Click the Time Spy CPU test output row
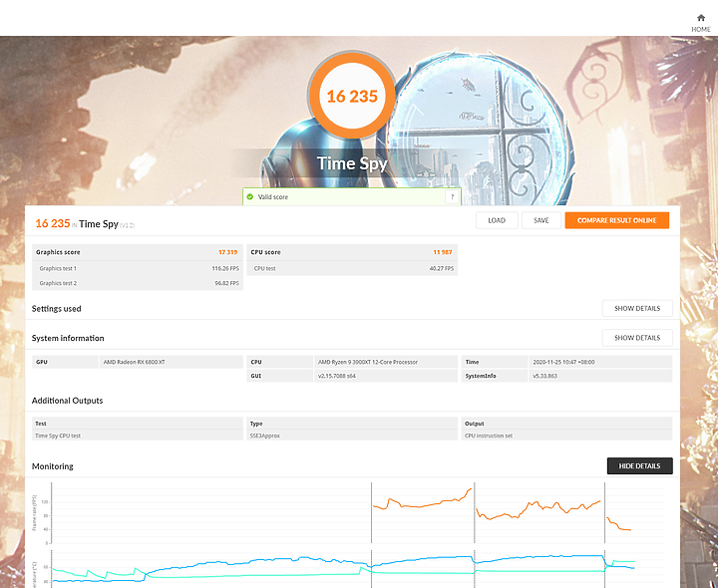 tap(138, 436)
